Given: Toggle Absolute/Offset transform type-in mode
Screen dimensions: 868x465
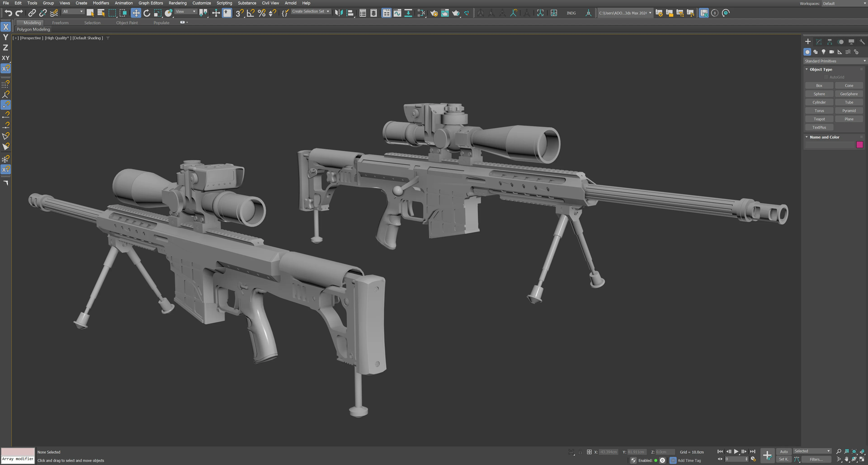Looking at the screenshot, I should [x=589, y=452].
